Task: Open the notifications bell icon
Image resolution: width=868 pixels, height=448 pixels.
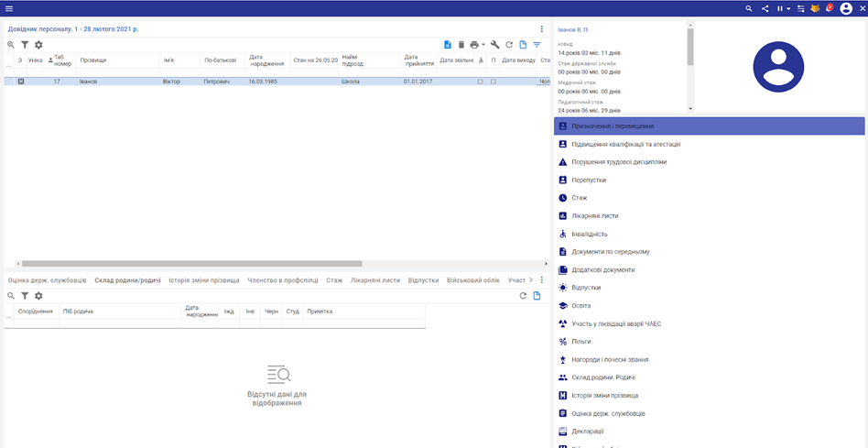Action: click(828, 8)
